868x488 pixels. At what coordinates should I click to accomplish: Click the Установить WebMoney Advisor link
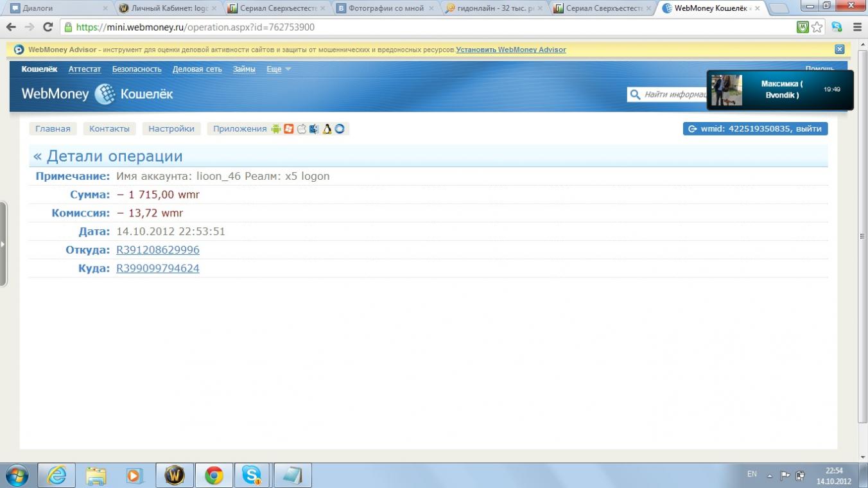[x=511, y=49]
